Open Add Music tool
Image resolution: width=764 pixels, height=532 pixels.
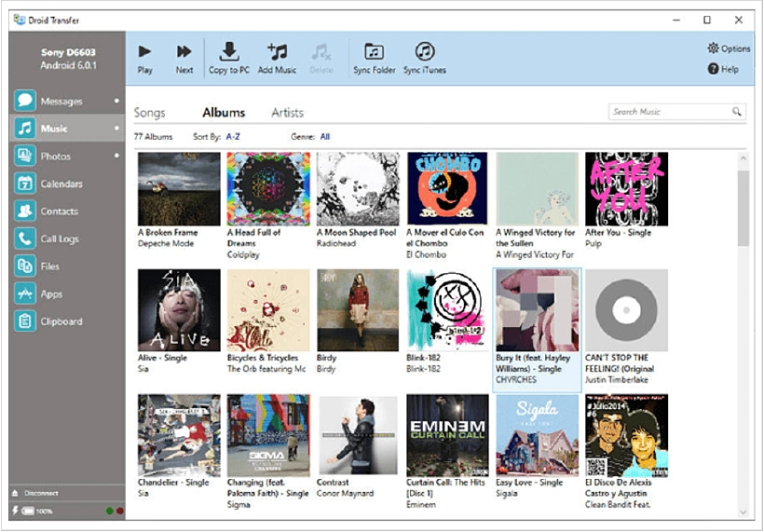pos(278,59)
